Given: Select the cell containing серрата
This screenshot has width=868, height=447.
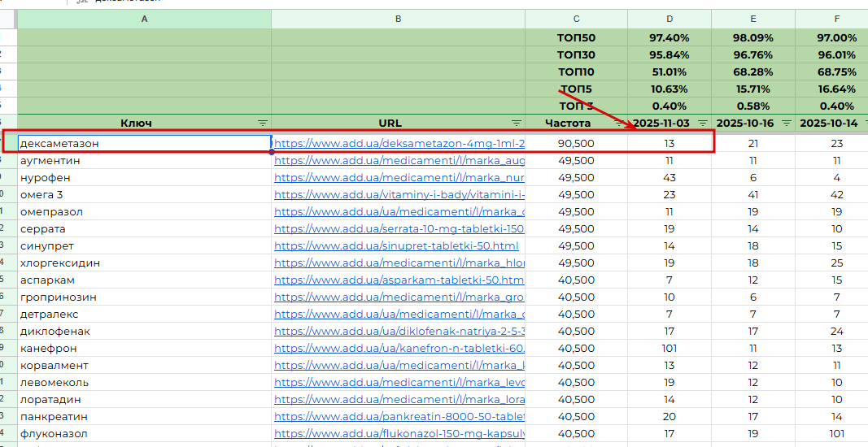Looking at the screenshot, I should coord(145,228).
